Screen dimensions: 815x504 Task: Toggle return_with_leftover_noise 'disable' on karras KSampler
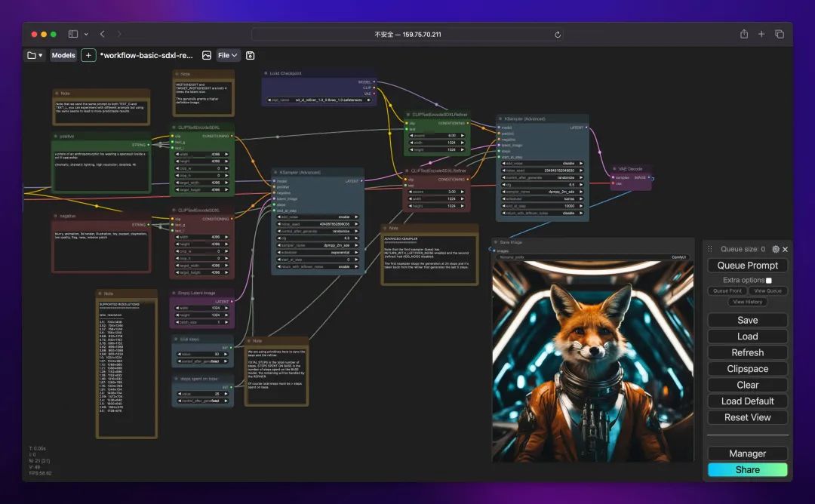point(542,213)
